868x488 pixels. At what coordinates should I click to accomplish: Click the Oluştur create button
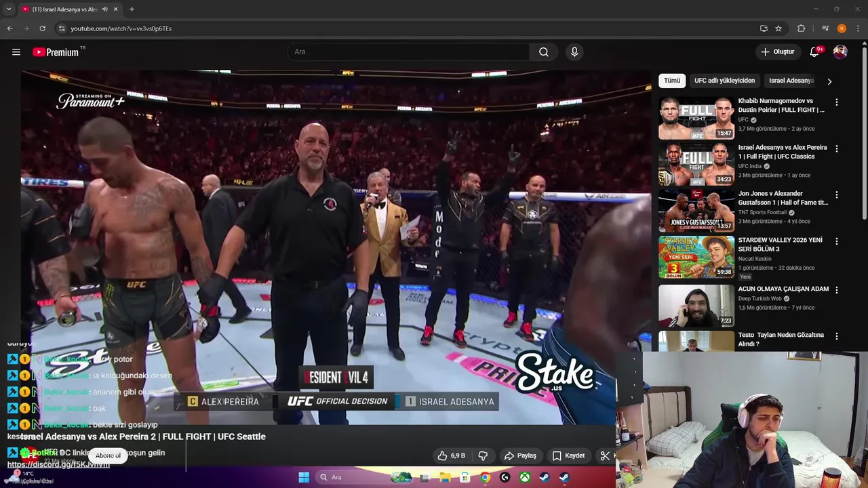(777, 52)
